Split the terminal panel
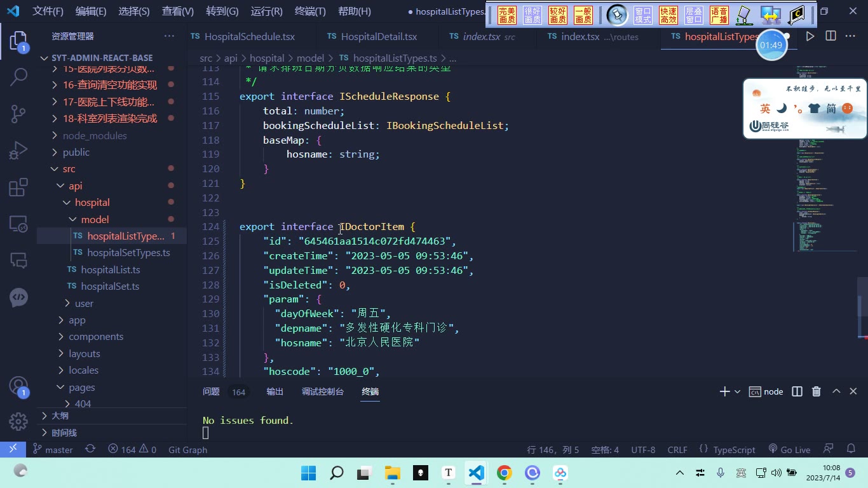The image size is (868, 488). 797,391
